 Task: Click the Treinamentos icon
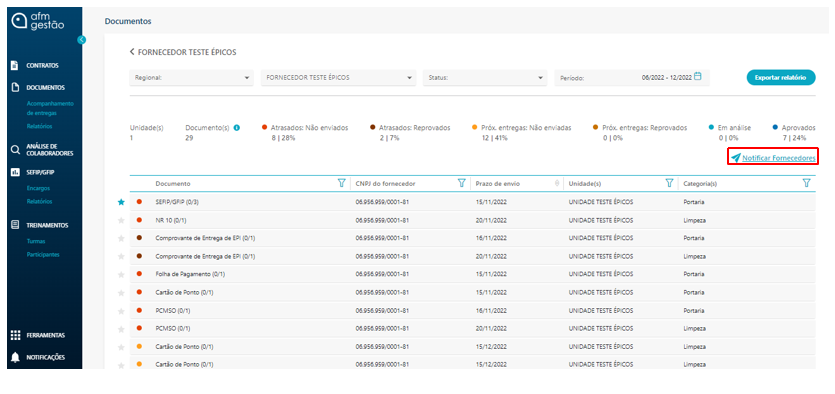pyautogui.click(x=15, y=225)
